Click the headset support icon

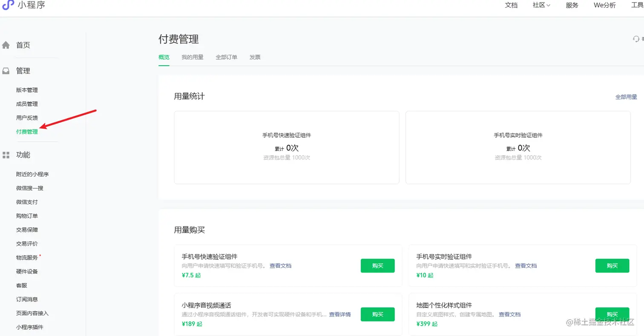(x=636, y=39)
